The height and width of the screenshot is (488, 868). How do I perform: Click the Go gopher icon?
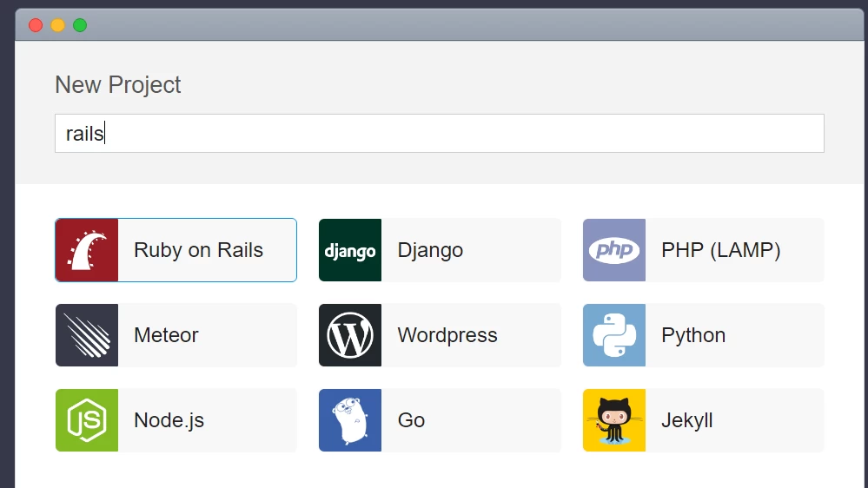pos(350,420)
